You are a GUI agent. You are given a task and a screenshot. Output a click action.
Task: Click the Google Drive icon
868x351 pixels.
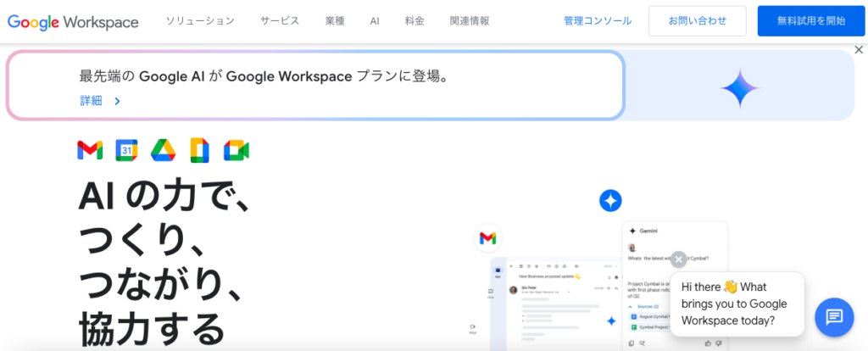(x=164, y=151)
